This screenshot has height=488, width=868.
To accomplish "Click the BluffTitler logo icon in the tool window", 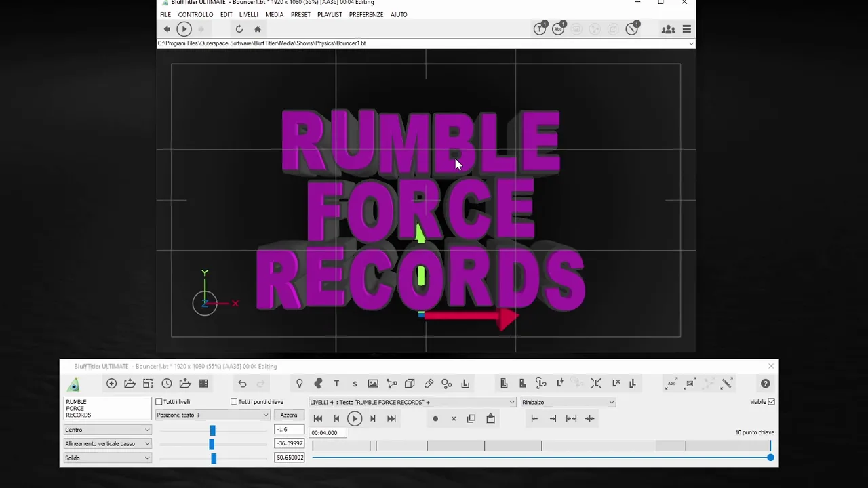I will [x=74, y=384].
